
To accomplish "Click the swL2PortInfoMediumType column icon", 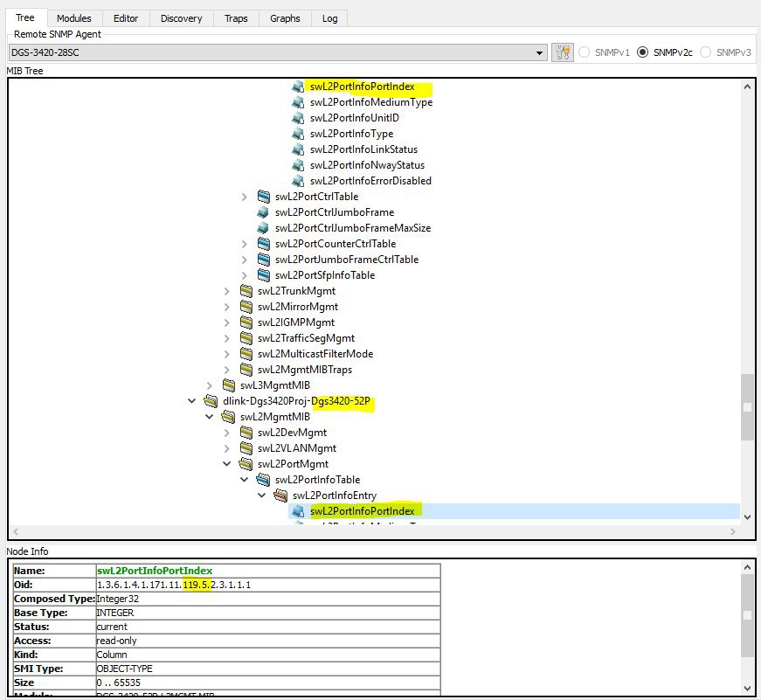I will point(298,102).
